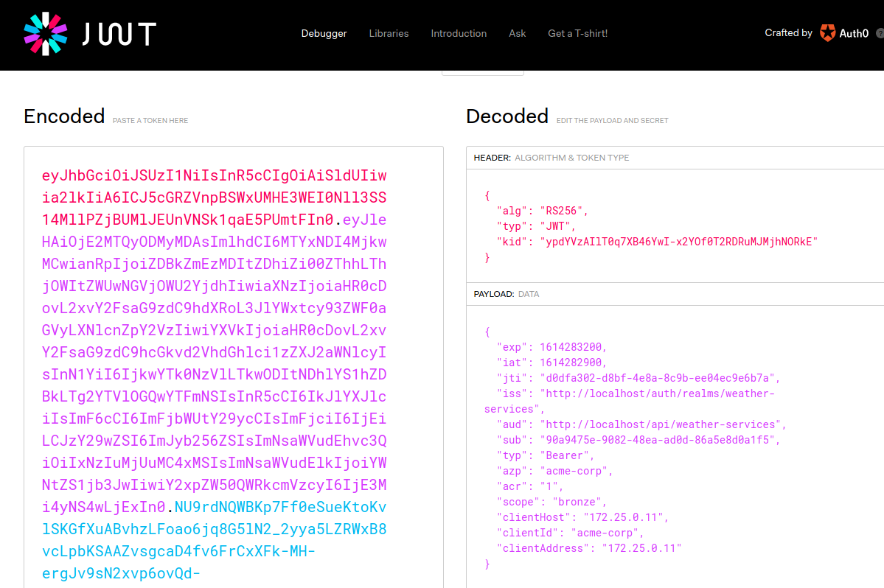Click the "kid" value in the header
884x588 pixels.
point(679,242)
